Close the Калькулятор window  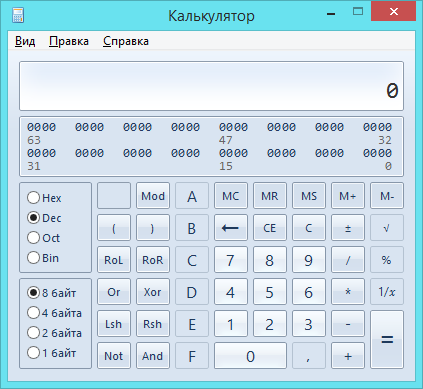(394, 12)
